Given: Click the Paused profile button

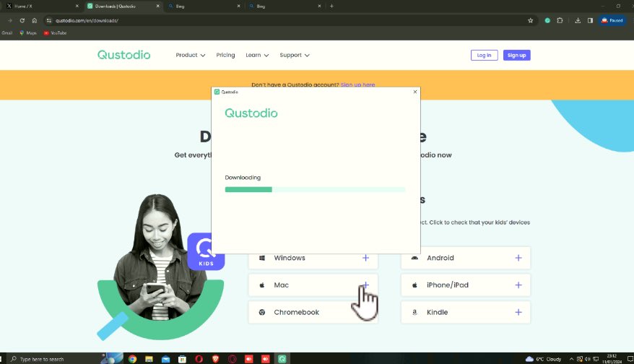Looking at the screenshot, I should [x=612, y=20].
